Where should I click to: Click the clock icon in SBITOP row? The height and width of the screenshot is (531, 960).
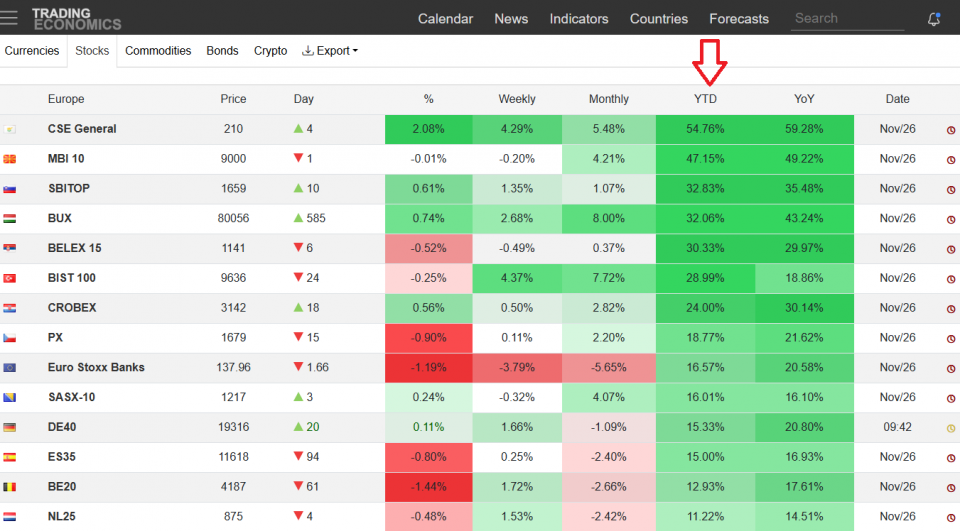951,190
